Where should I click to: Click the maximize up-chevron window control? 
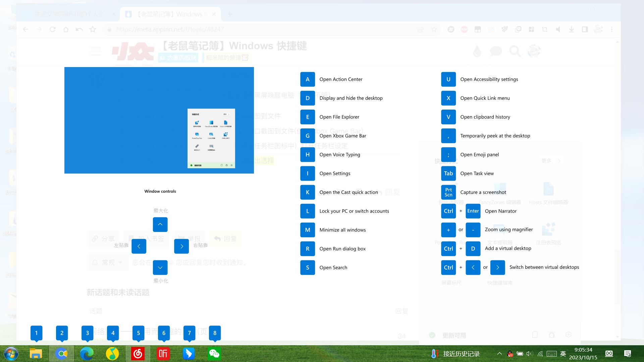click(x=160, y=225)
